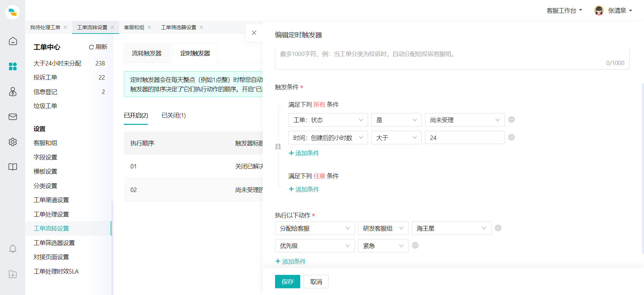Open the 工单：状态 field dropdown
The height and width of the screenshot is (295, 644).
(x=328, y=120)
